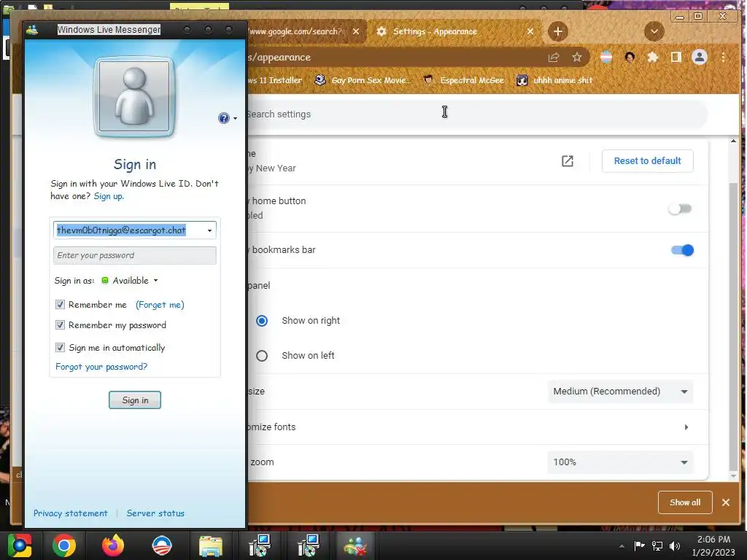Toggle Remember my password checkbox

point(60,325)
